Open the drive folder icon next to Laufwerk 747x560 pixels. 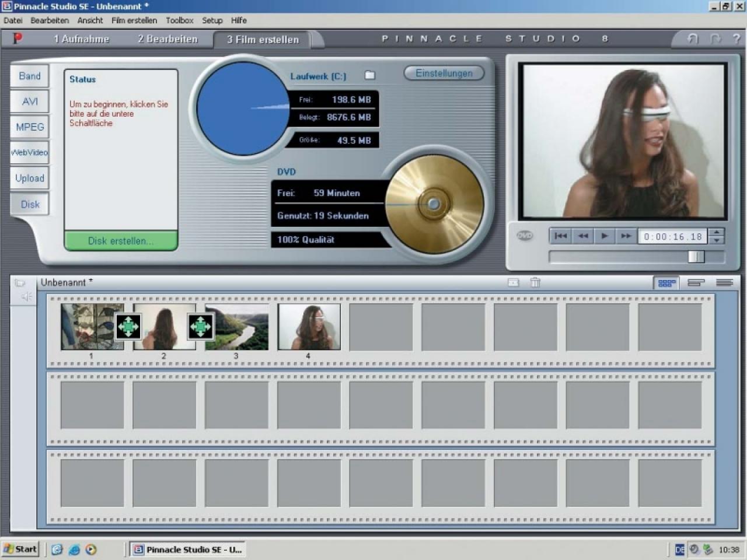(369, 75)
